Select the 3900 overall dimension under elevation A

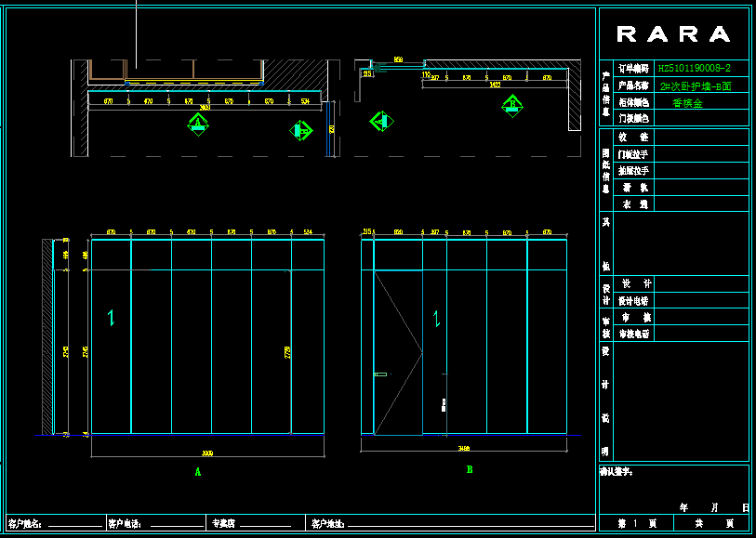click(x=206, y=453)
